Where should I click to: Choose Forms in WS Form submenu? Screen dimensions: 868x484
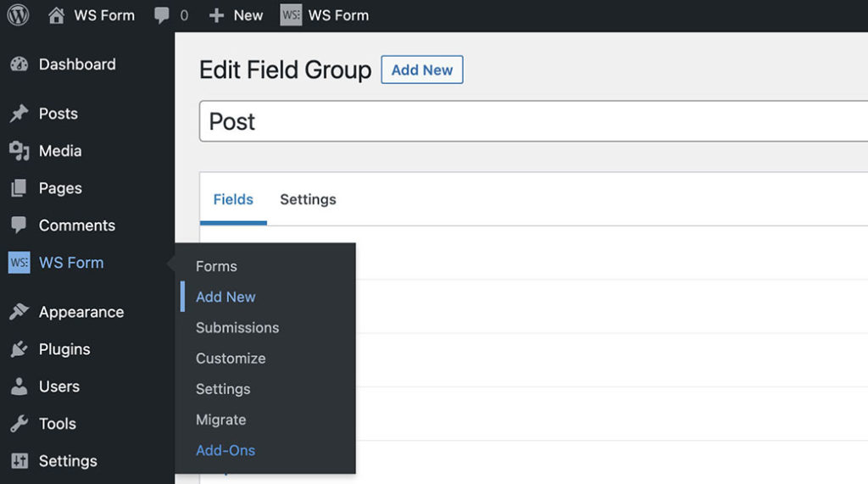216,266
